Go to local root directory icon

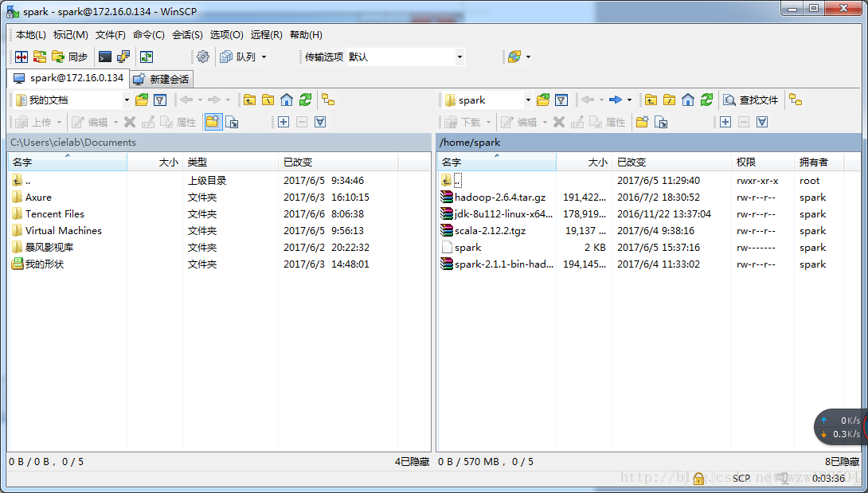[268, 100]
